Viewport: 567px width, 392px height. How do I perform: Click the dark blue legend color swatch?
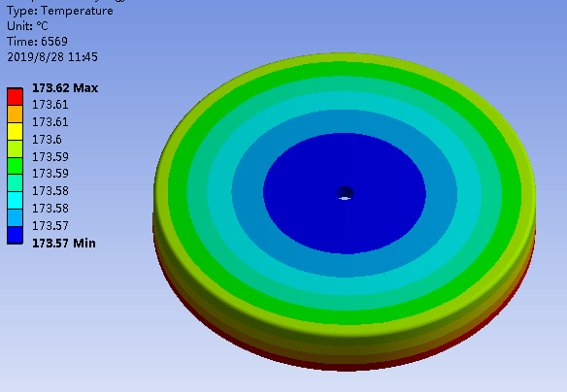pyautogui.click(x=15, y=235)
